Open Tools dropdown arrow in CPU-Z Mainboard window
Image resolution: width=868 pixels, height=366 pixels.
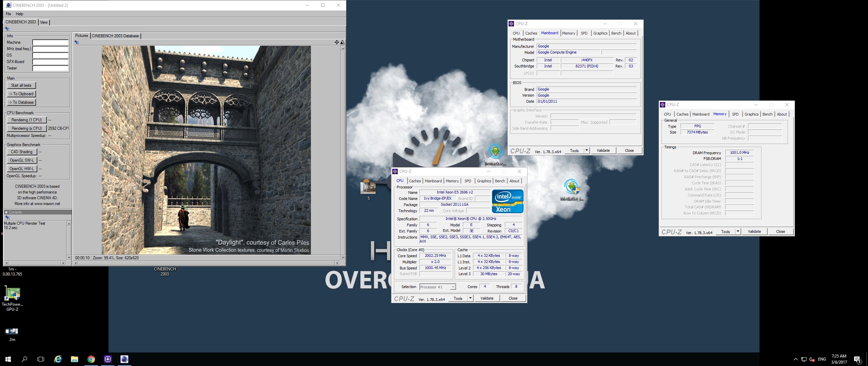point(587,150)
